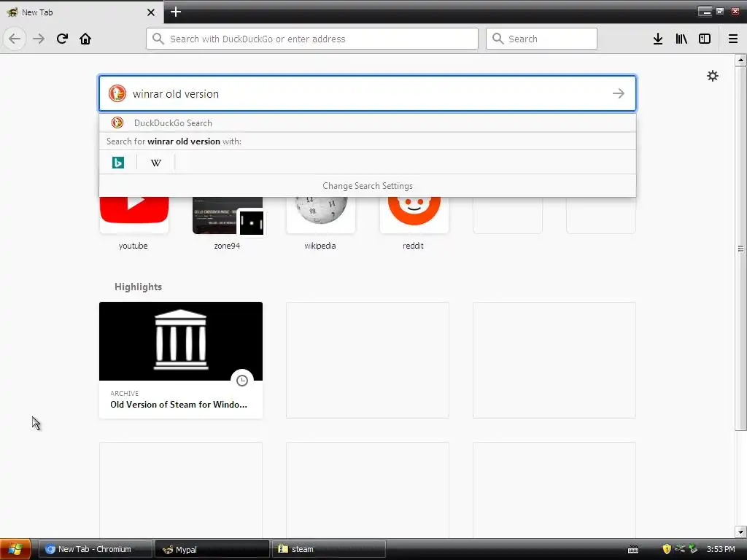
Task: Click the winrar old version search field
Action: 368,93
